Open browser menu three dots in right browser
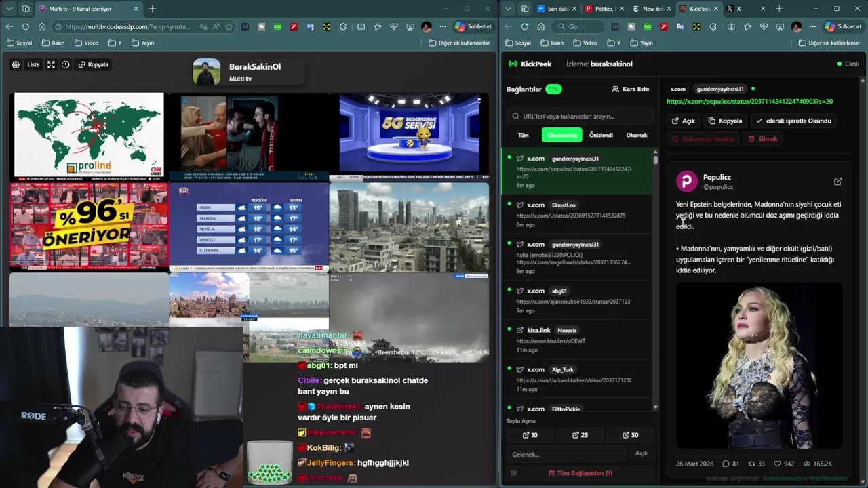868x488 pixels. (x=812, y=26)
